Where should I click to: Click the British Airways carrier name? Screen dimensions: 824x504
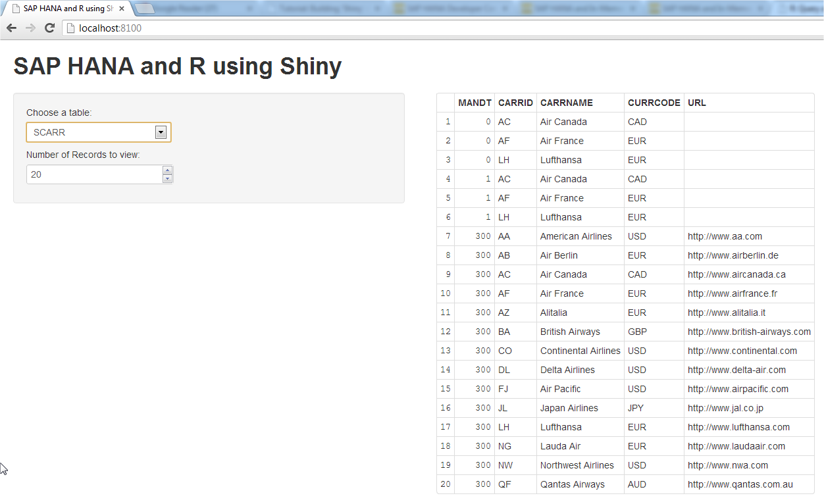(570, 332)
